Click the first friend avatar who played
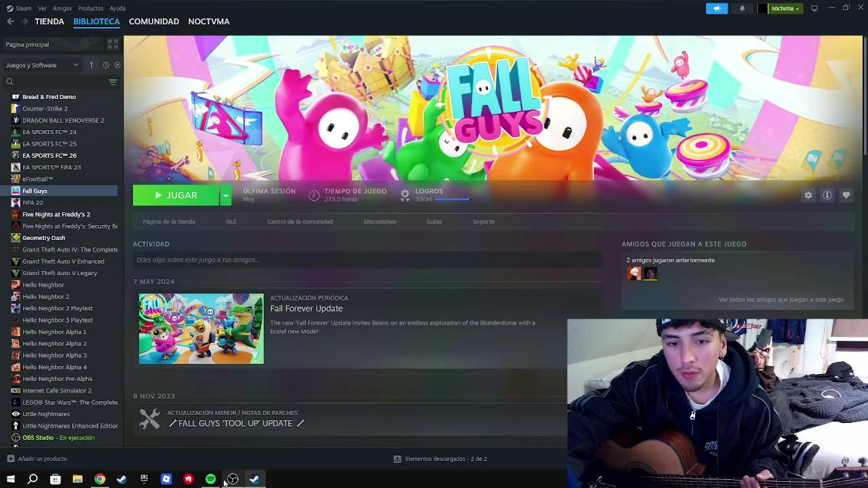The height and width of the screenshot is (488, 868). click(x=635, y=273)
